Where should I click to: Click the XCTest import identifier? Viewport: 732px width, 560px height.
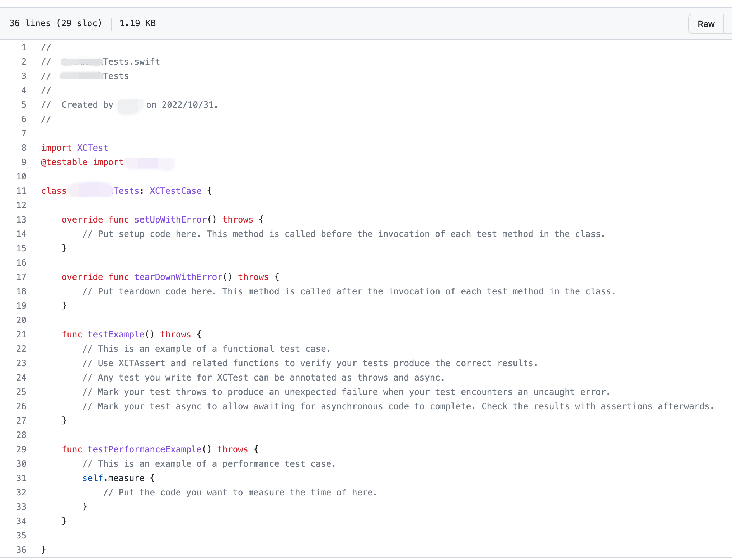click(x=93, y=148)
